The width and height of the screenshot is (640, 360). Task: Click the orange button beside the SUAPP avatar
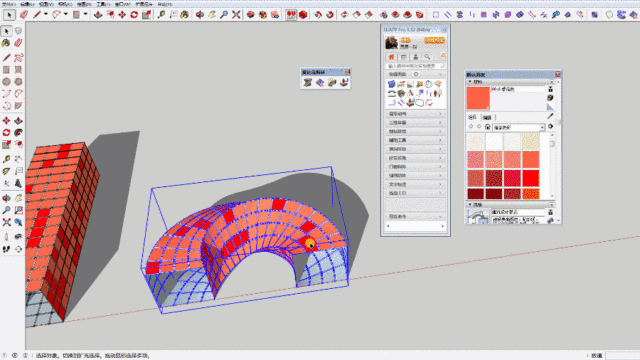pyautogui.click(x=434, y=40)
